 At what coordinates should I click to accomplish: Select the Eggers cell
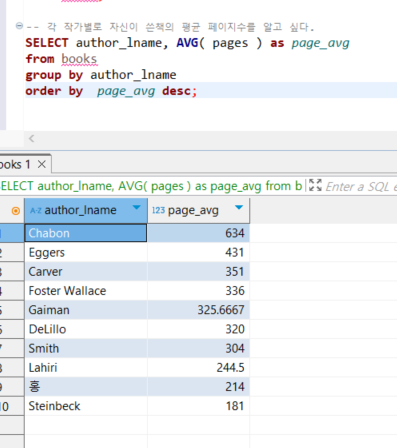86,252
